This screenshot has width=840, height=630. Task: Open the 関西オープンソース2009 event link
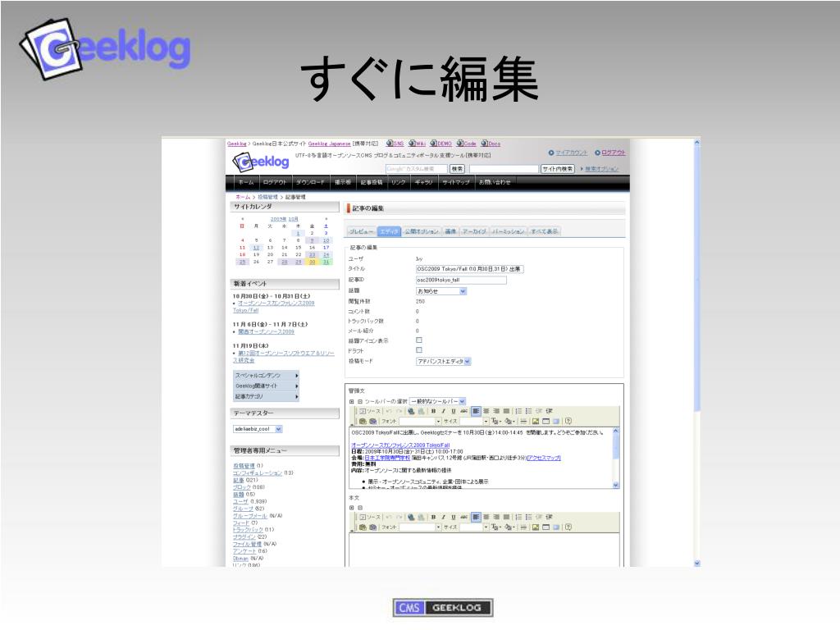click(267, 331)
